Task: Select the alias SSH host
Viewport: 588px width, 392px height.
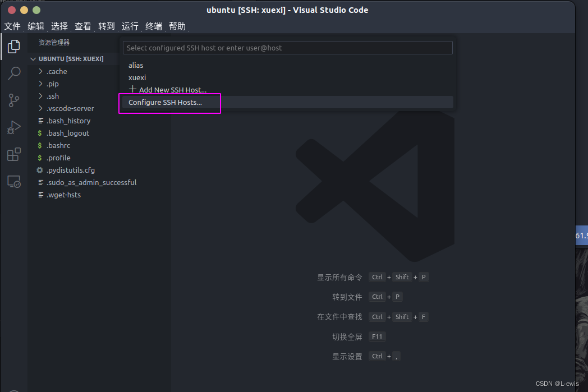Action: (288, 65)
